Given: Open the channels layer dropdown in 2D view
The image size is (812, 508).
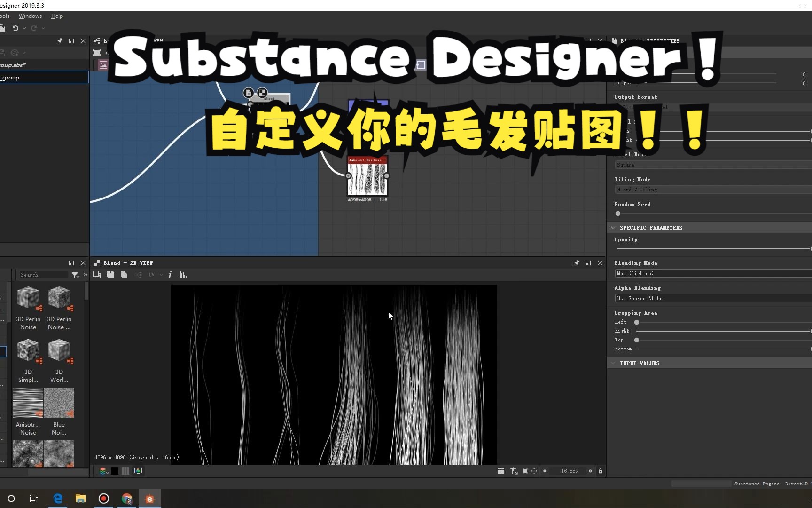Looking at the screenshot, I should click(103, 471).
